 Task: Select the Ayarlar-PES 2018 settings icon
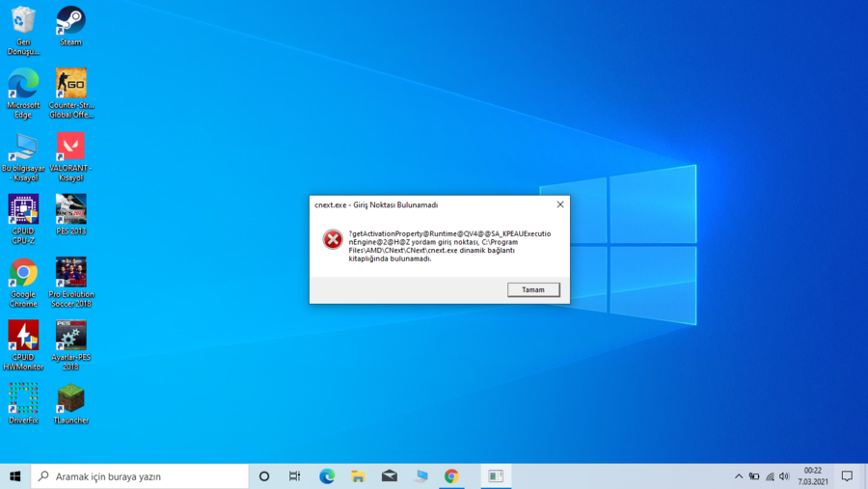point(70,344)
